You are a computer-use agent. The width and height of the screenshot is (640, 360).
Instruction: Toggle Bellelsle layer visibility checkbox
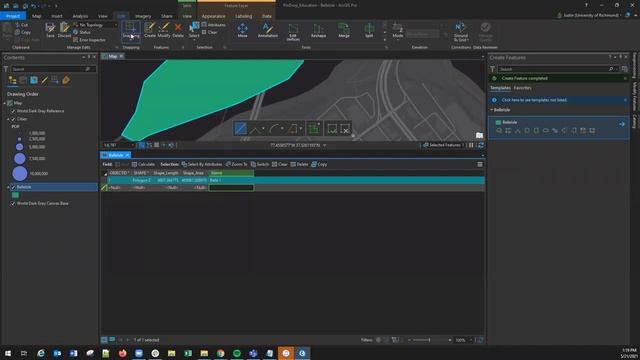click(13, 187)
